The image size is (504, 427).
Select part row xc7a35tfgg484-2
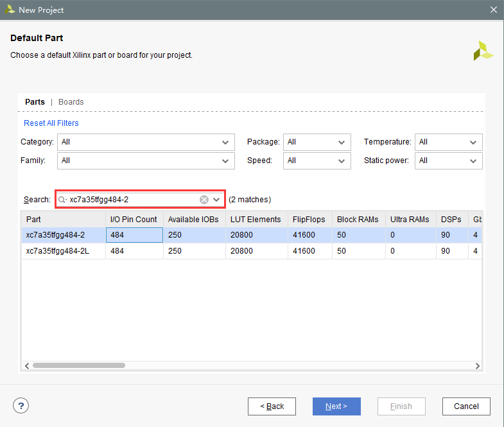point(252,235)
